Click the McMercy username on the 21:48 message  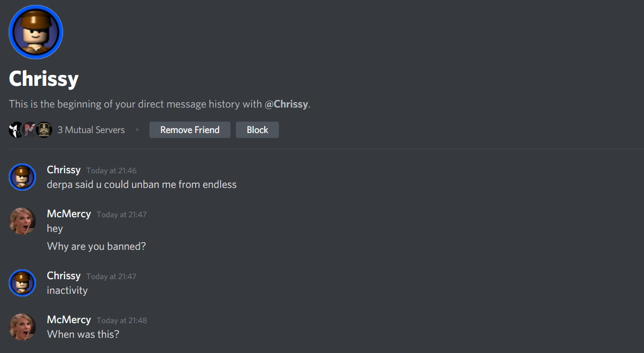pos(69,320)
